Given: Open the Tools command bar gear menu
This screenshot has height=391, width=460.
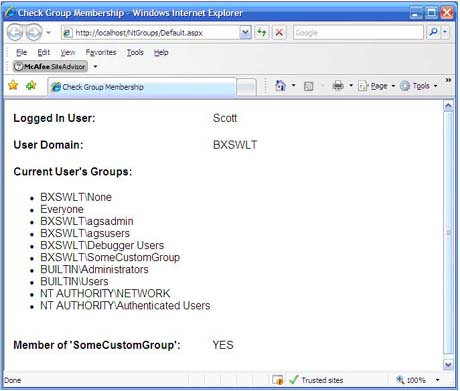Looking at the screenshot, I should click(418, 86).
